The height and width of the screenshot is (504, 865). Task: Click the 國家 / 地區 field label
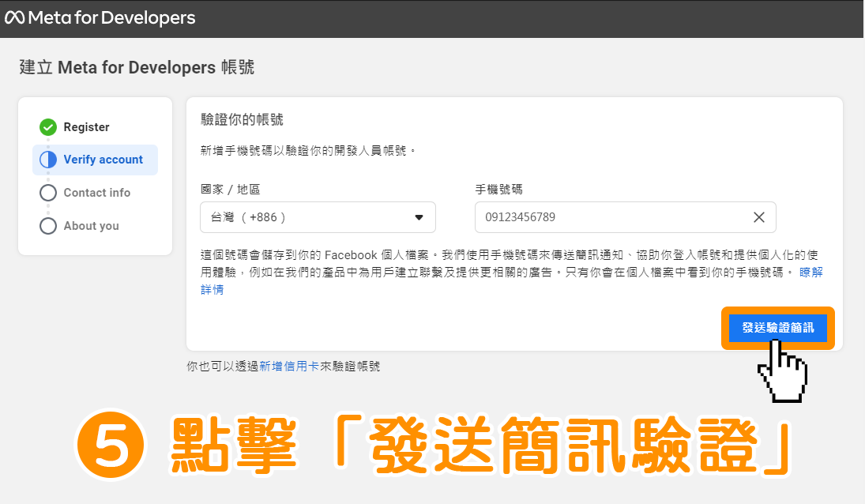pos(230,189)
